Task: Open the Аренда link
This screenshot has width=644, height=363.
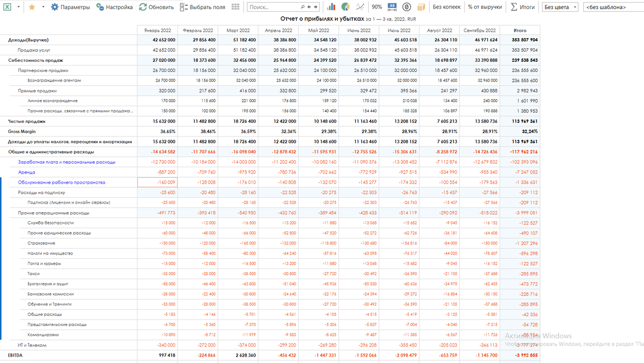Action: [26, 172]
